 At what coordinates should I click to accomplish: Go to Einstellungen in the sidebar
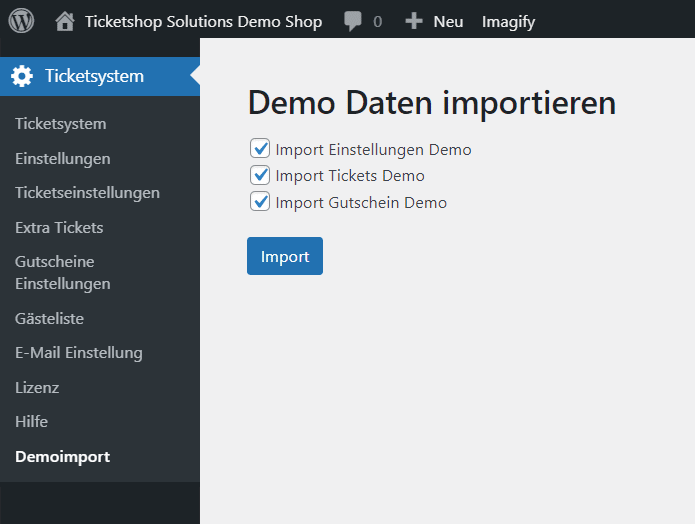(x=62, y=159)
